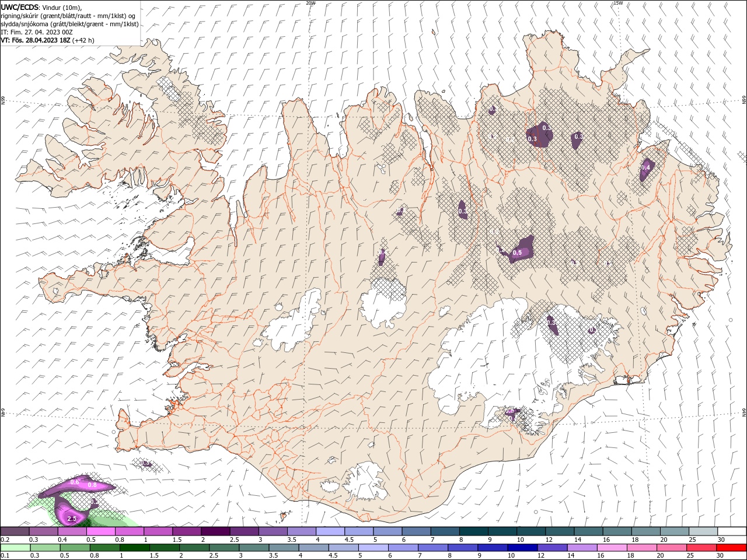This screenshot has height=560, width=747.
Task: Click the '0.2' label on the upper scale
Action: click(x=5, y=540)
